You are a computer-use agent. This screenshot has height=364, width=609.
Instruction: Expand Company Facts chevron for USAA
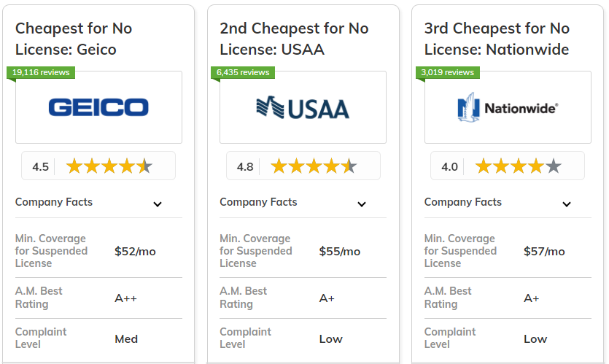[x=362, y=204]
